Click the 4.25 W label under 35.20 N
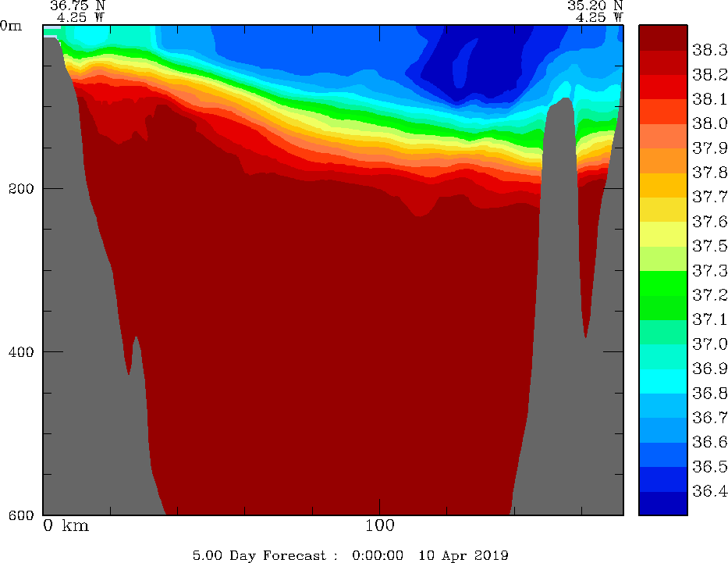728x563 pixels. tap(599, 18)
